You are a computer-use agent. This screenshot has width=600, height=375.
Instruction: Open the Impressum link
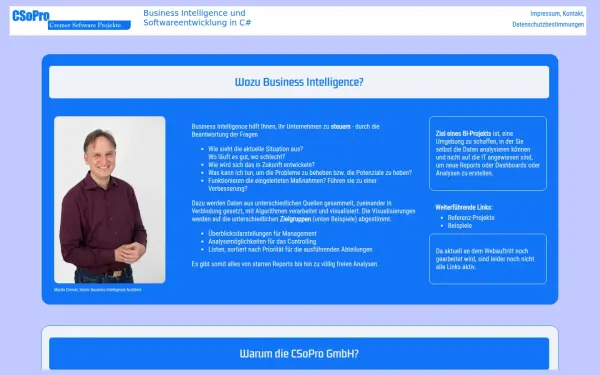(545, 14)
